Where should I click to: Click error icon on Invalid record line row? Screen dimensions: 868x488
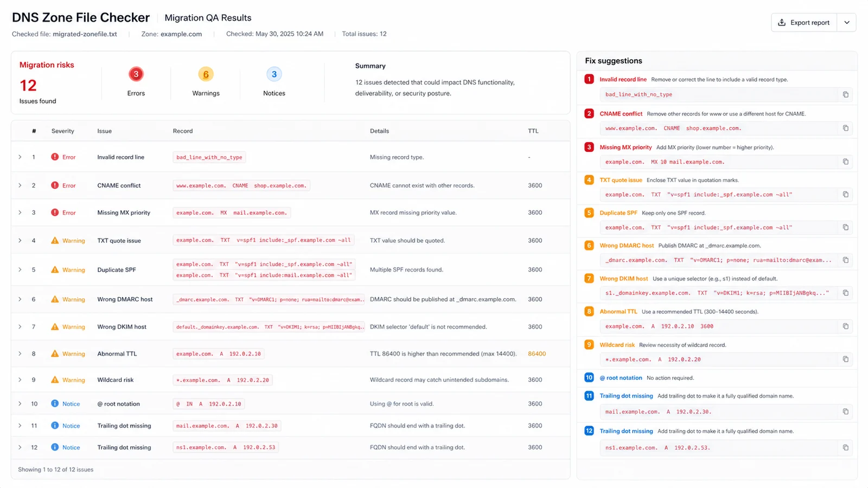[x=55, y=157]
